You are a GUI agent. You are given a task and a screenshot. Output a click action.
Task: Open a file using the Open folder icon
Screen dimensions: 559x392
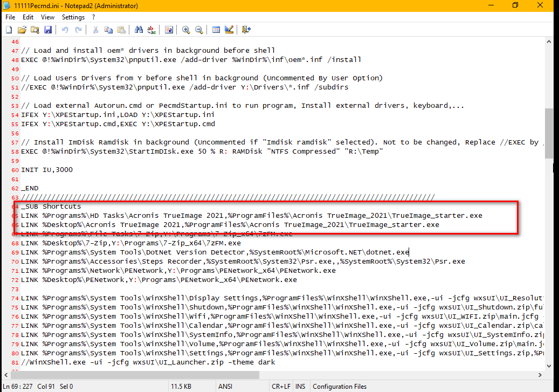point(22,30)
